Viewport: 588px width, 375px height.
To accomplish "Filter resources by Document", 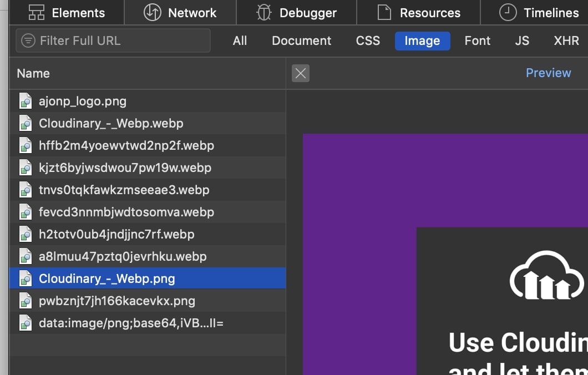I will [302, 40].
